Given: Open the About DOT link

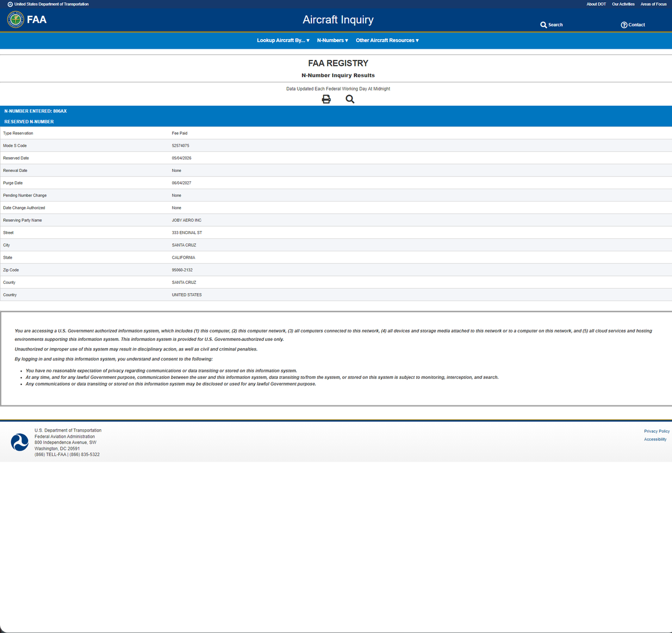Looking at the screenshot, I should (596, 4).
